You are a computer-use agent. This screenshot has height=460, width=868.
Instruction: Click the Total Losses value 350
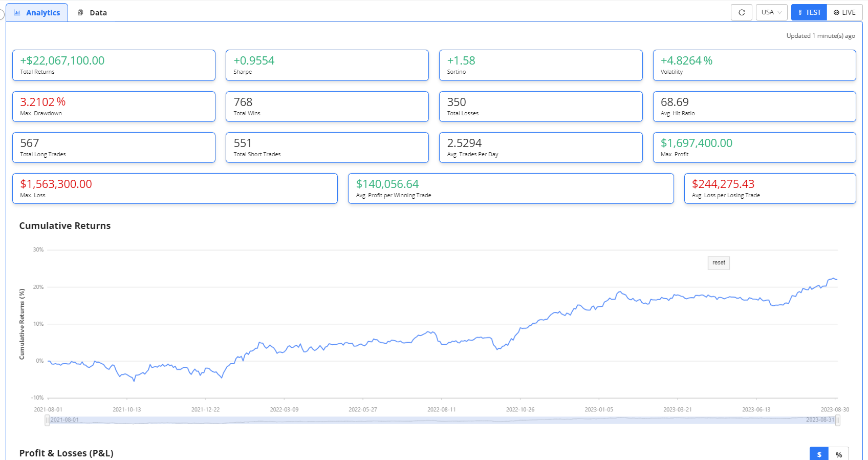457,102
